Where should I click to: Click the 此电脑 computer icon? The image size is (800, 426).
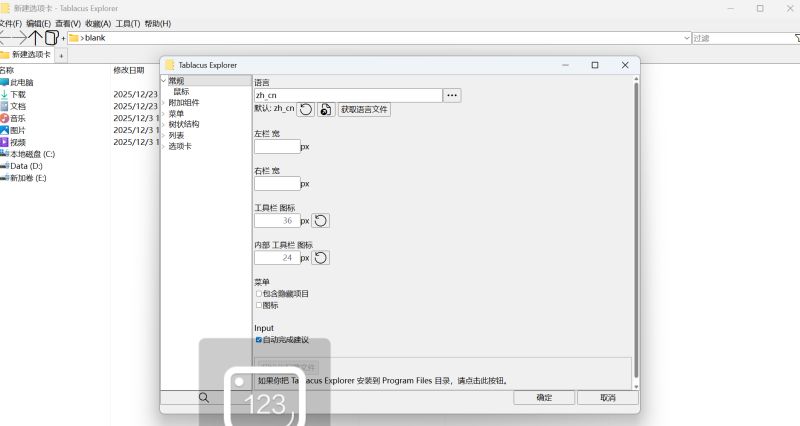click(5, 82)
